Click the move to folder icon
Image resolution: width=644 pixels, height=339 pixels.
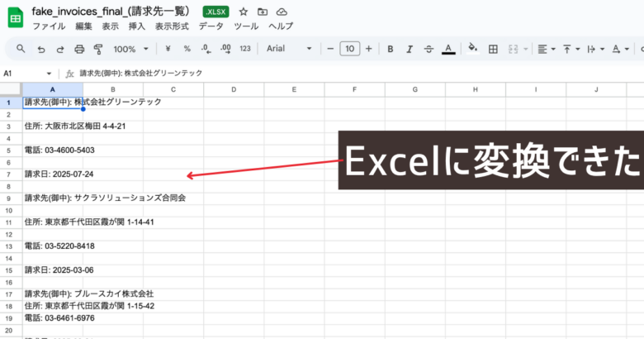(x=263, y=12)
